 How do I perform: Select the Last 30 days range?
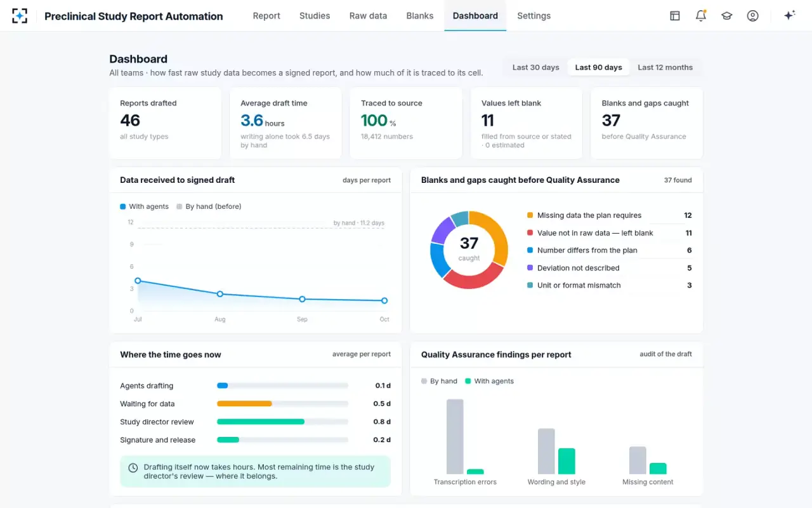[536, 67]
